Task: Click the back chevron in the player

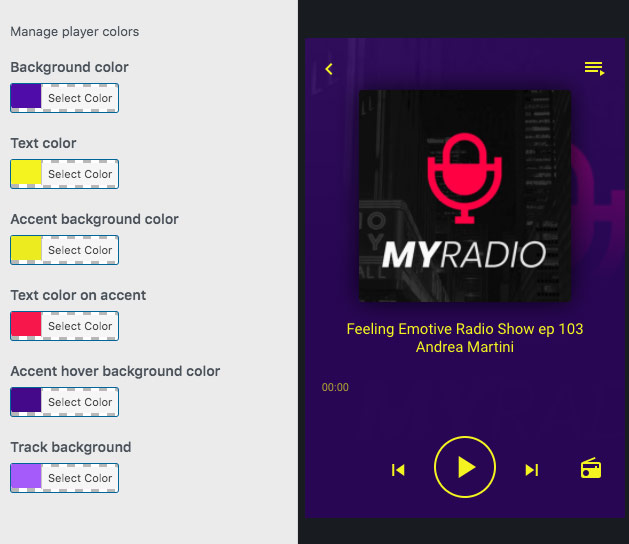Action: tap(329, 69)
